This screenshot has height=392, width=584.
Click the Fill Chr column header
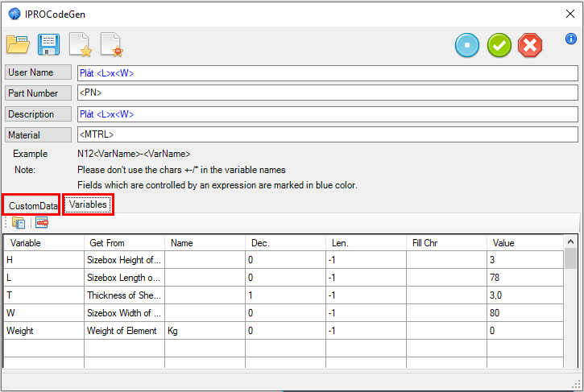(446, 243)
